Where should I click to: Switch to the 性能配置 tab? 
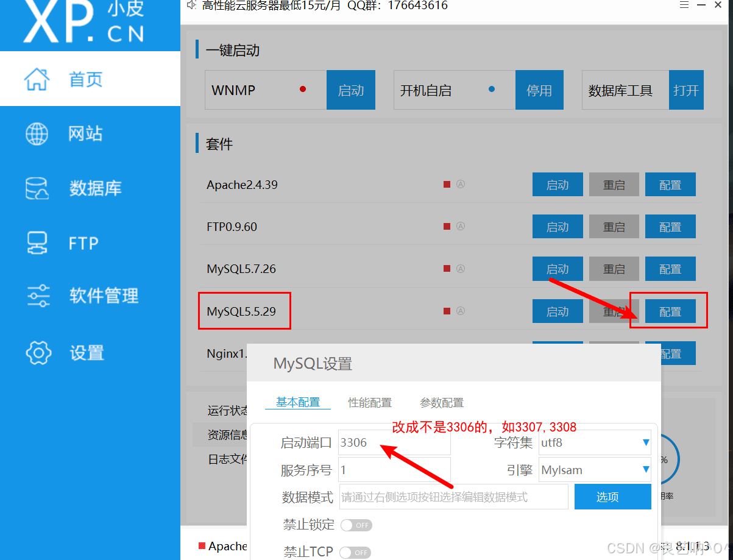369,402
